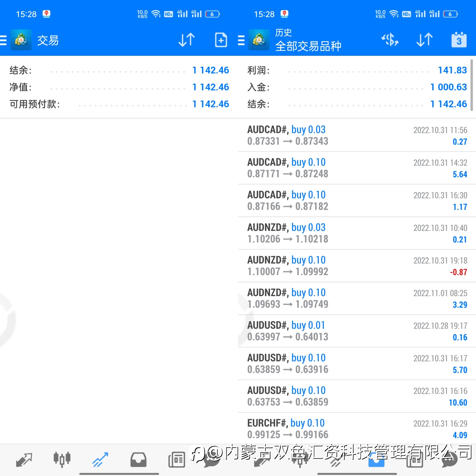Open AUDCAD# buy 0.03 trade with profit 0.27
Image resolution: width=476 pixels, height=476 pixels.
pyautogui.click(x=357, y=135)
